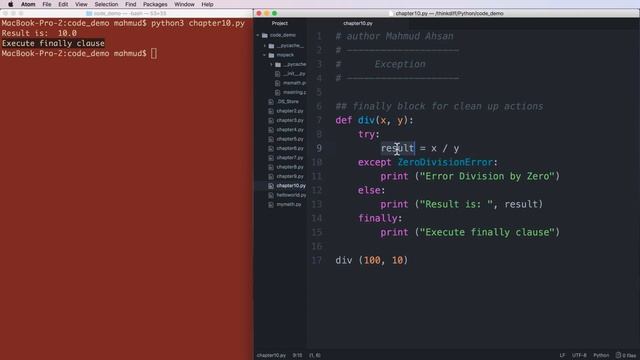640x360 pixels.
Task: Click the code_demo folder icon
Action: (264, 35)
